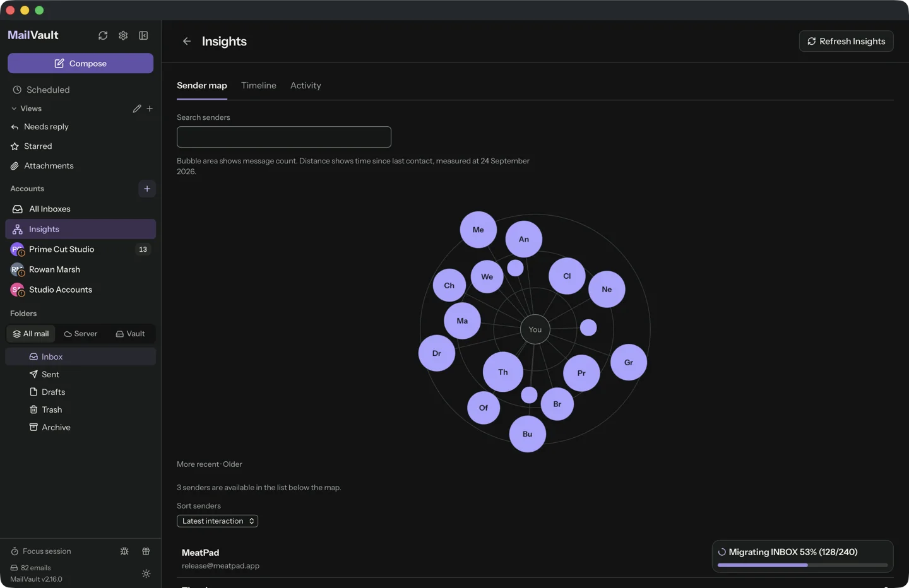Select All Inboxes
Viewport: 909px width, 588px height.
pos(80,209)
